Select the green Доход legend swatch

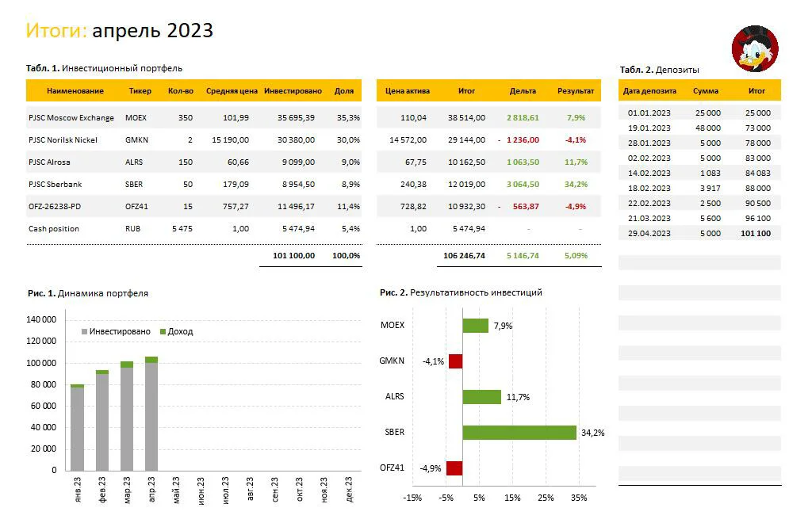(x=163, y=331)
